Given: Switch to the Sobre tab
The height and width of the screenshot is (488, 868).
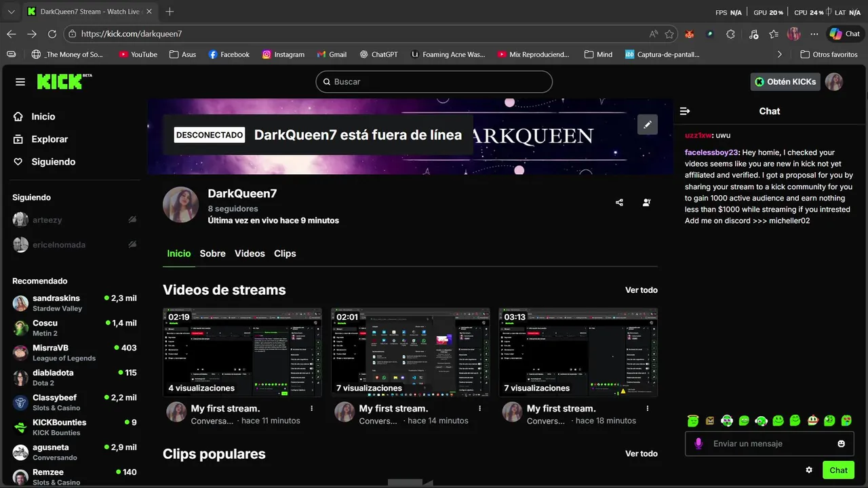Looking at the screenshot, I should [212, 253].
